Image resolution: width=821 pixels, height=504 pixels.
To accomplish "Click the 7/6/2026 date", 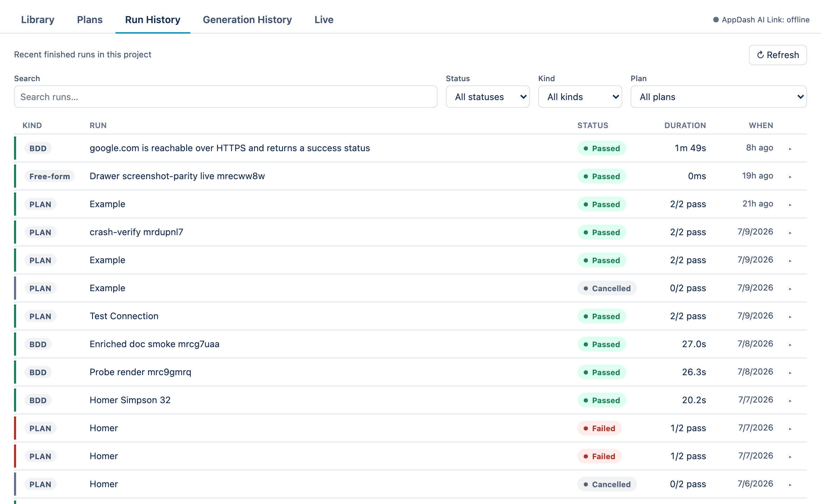I will tap(755, 484).
